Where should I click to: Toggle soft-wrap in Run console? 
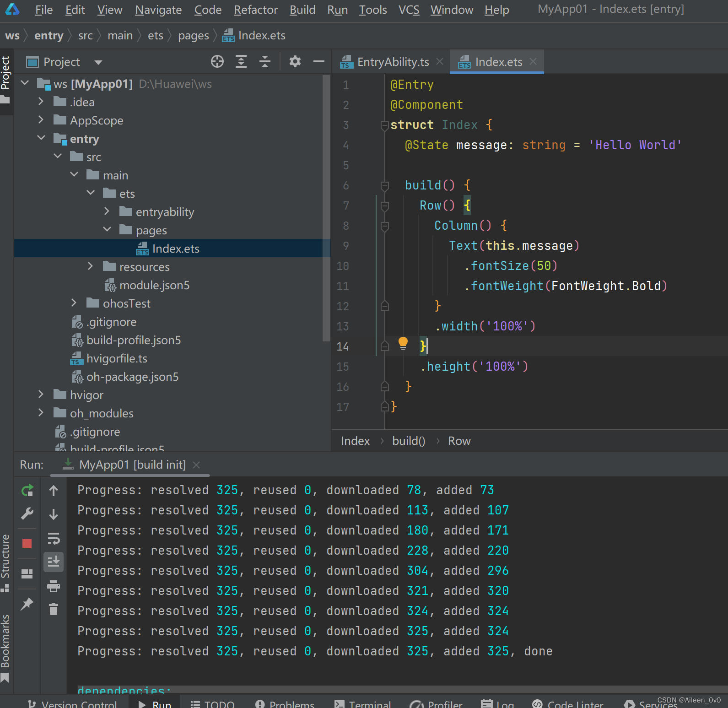pyautogui.click(x=54, y=539)
